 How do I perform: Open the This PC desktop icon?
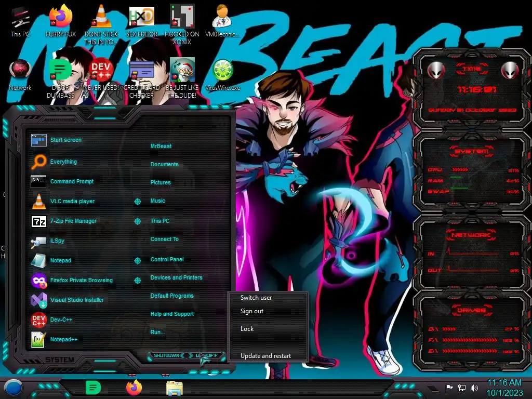(x=20, y=21)
